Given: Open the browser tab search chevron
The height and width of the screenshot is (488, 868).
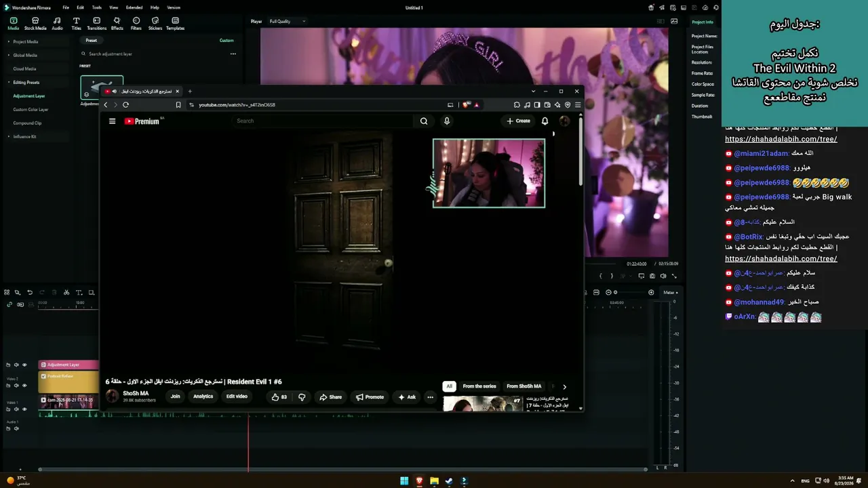Looking at the screenshot, I should point(534,91).
